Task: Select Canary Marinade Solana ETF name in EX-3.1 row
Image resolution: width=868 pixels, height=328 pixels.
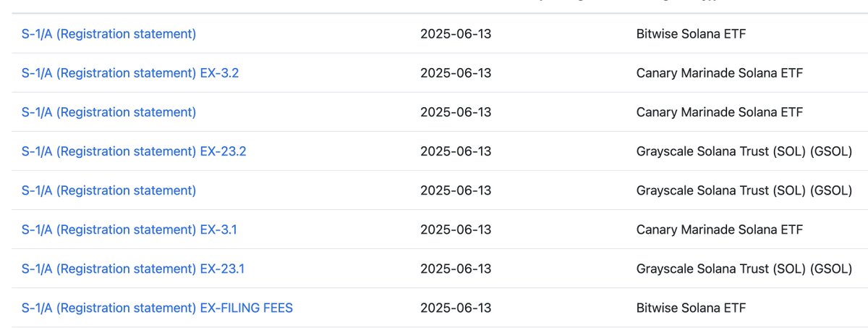Action: (720, 230)
